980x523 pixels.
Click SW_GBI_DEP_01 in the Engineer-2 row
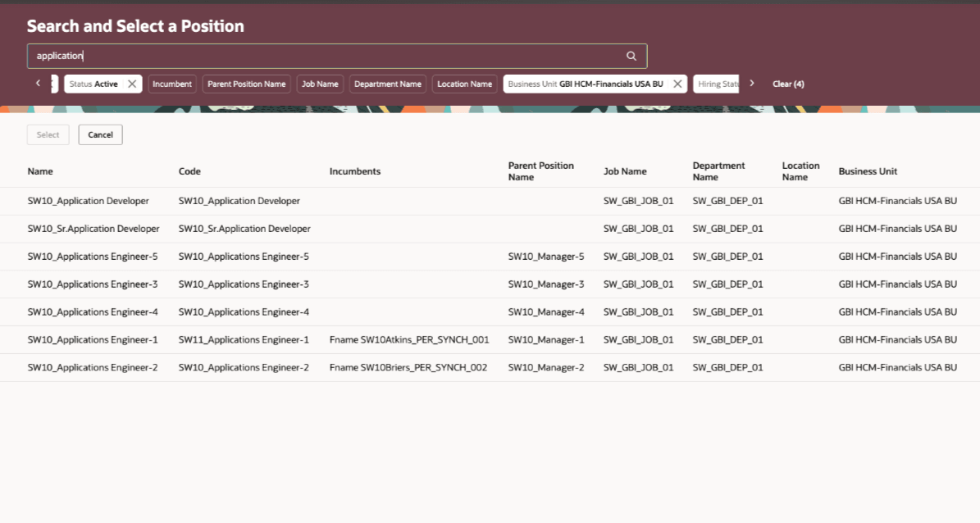coord(727,367)
